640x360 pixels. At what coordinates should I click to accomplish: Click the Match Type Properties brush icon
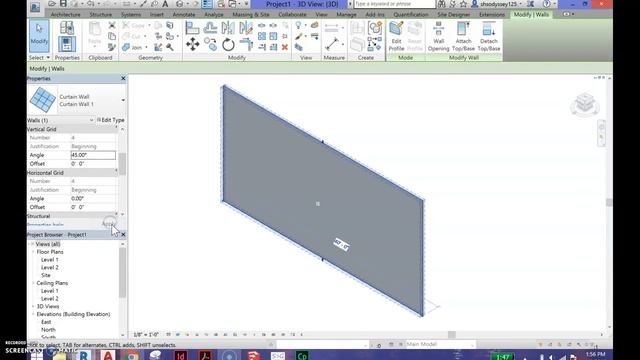112,47
